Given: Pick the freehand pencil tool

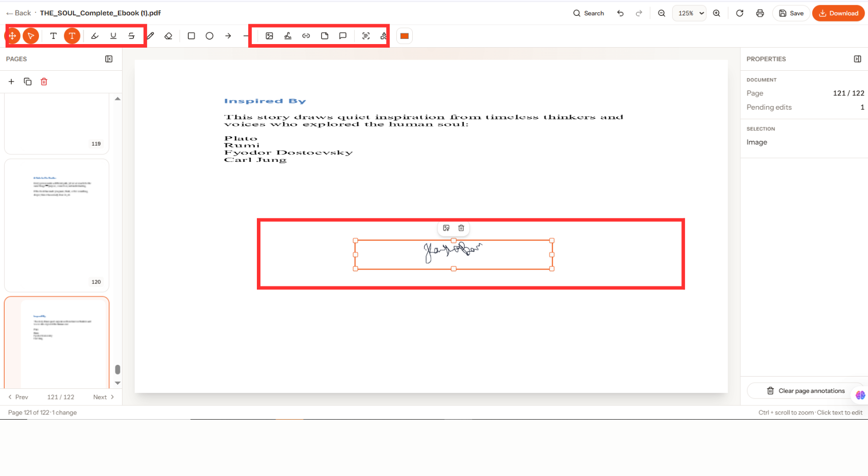Looking at the screenshot, I should point(150,36).
